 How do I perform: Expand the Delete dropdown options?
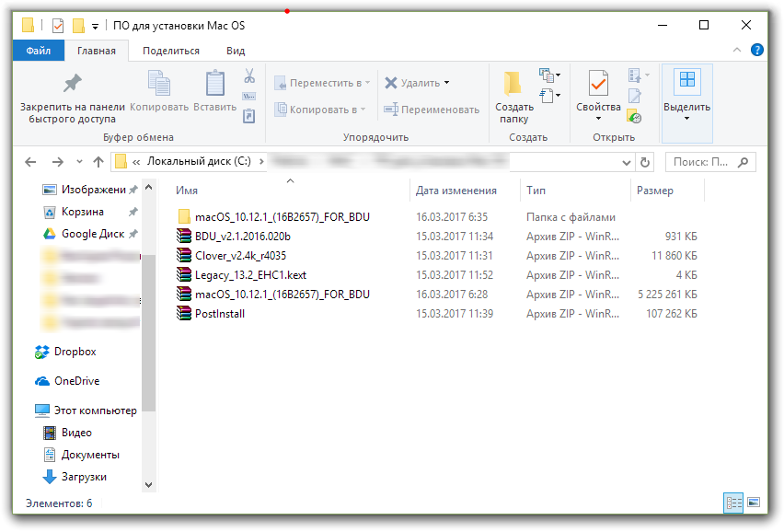pos(447,83)
